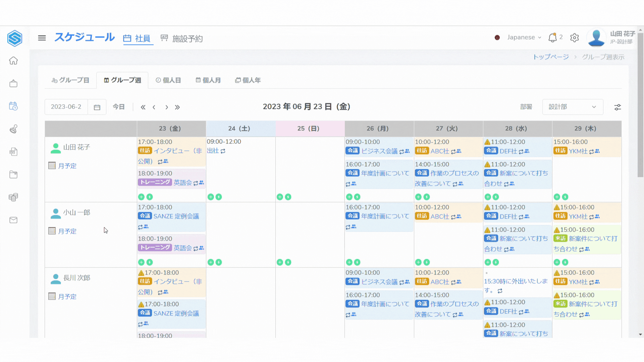The width and height of the screenshot is (644, 362).
Task: Open the filter settings sliders icon
Action: [x=618, y=107]
